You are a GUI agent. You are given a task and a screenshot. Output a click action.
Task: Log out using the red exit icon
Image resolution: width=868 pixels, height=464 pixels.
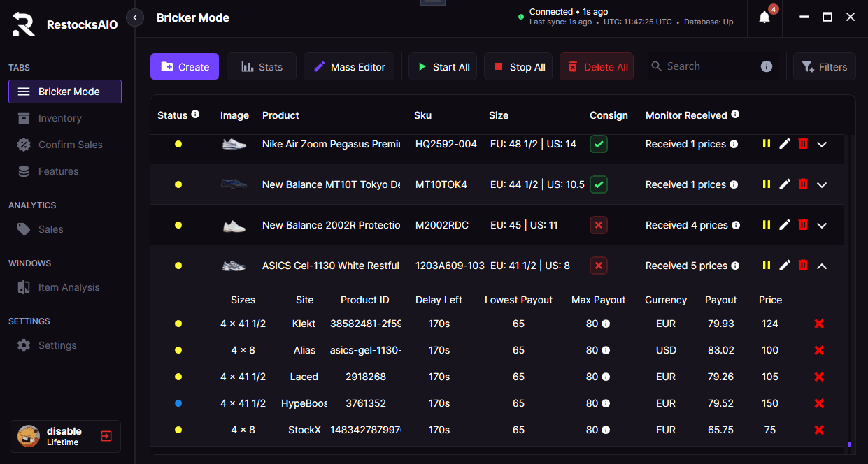click(x=106, y=437)
